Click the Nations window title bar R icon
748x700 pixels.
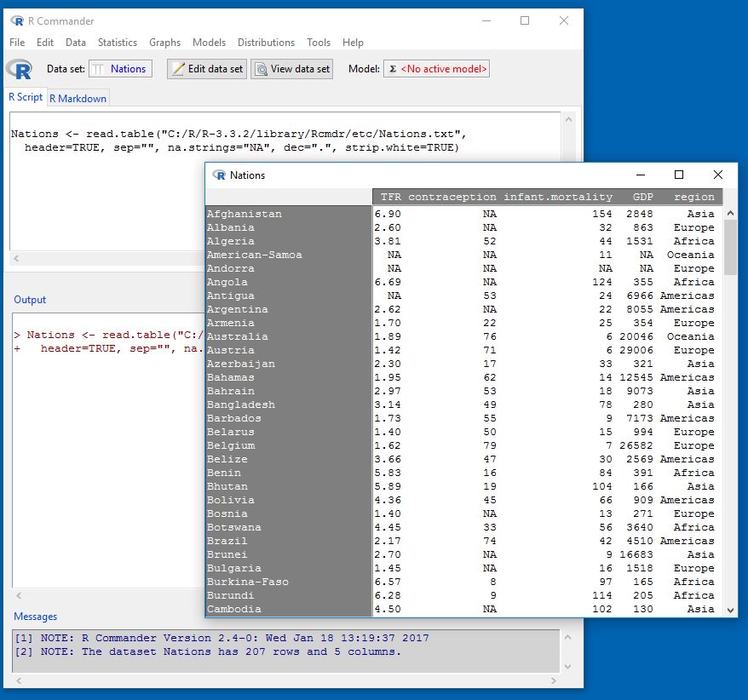click(219, 175)
